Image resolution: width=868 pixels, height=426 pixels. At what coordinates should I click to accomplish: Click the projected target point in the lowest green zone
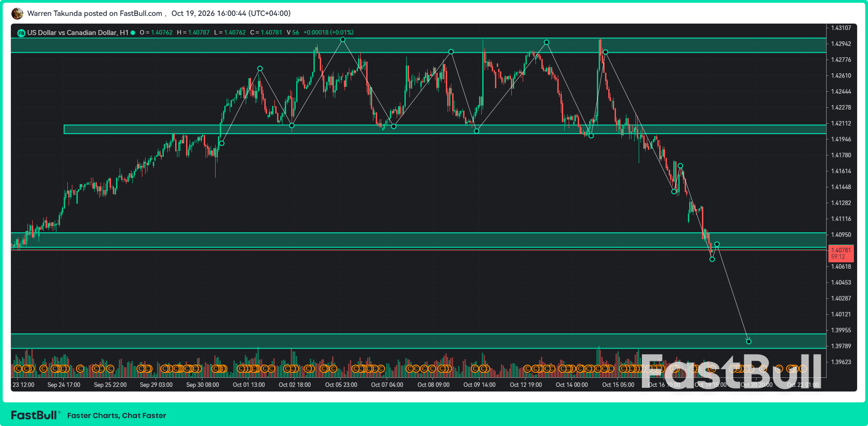click(749, 341)
